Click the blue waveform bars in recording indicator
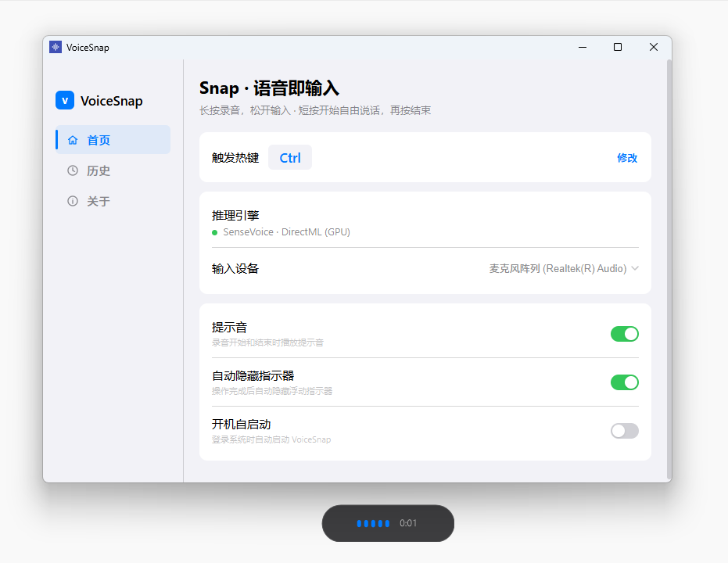The image size is (728, 563). pyautogui.click(x=373, y=524)
